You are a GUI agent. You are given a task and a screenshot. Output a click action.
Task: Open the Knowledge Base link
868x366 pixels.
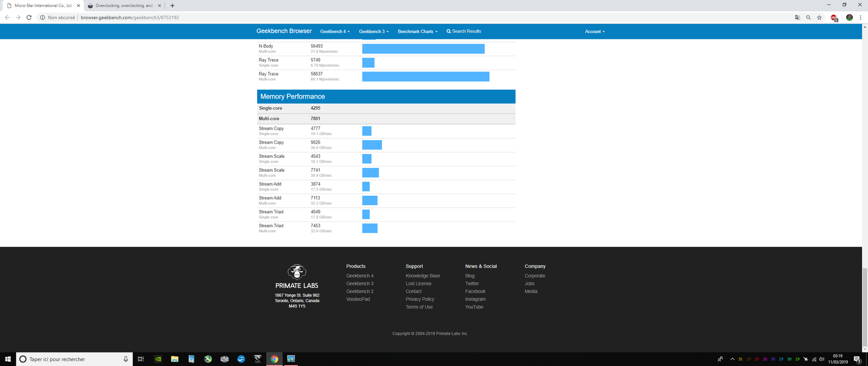pos(423,276)
